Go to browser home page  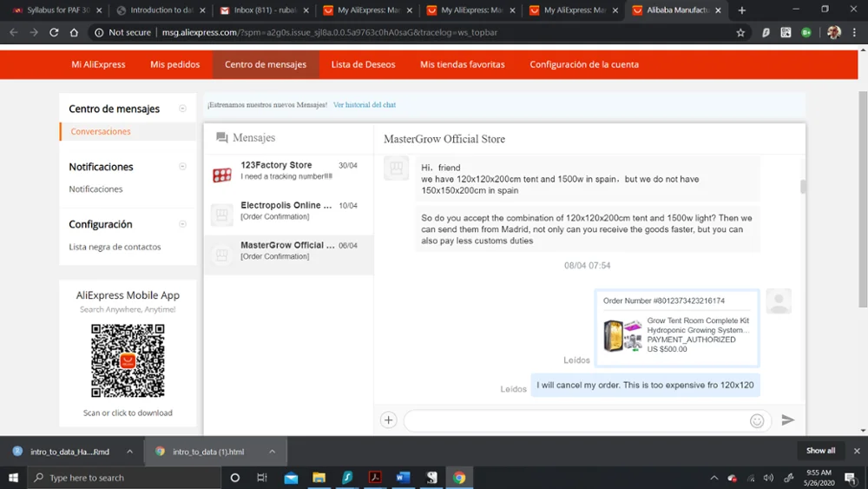click(x=74, y=33)
